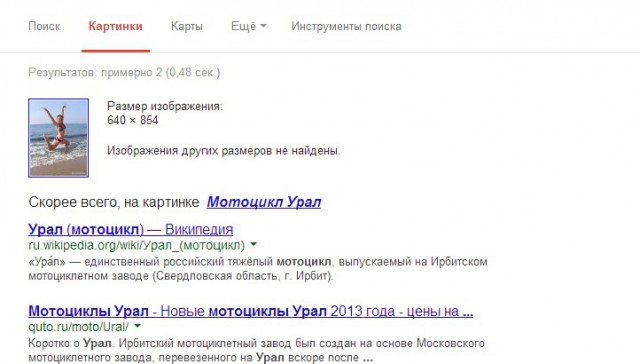Screen dimensions: 640x364
Task: Select the text Результатов: примерно 2
Action: tap(95, 73)
